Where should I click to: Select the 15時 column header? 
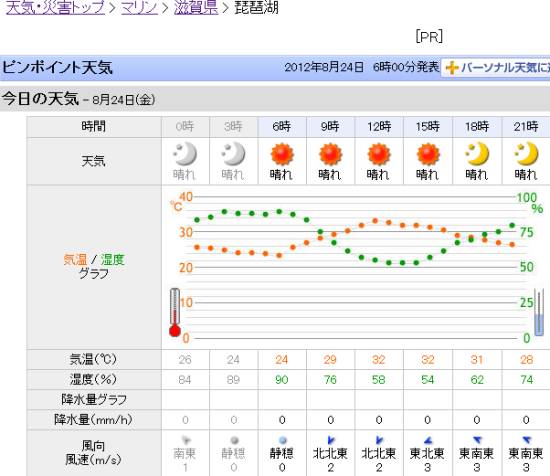(428, 126)
